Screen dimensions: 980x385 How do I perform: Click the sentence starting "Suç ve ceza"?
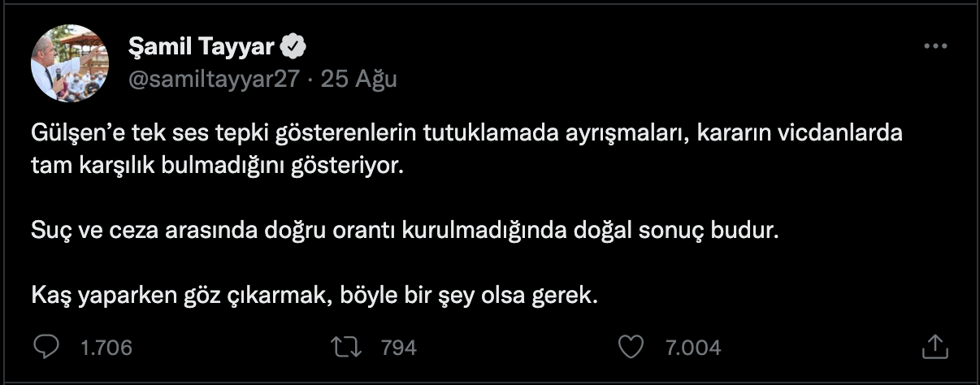pos(405,231)
